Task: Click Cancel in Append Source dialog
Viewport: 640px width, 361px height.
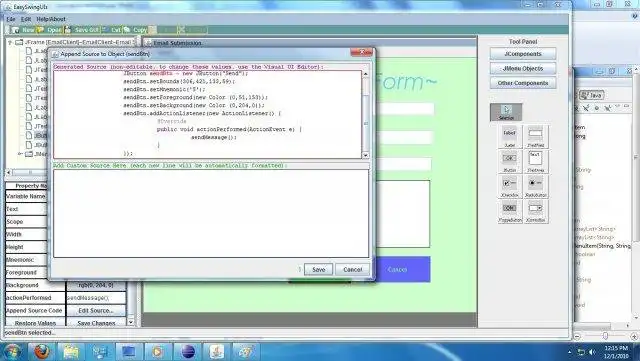Action: pyautogui.click(x=353, y=270)
